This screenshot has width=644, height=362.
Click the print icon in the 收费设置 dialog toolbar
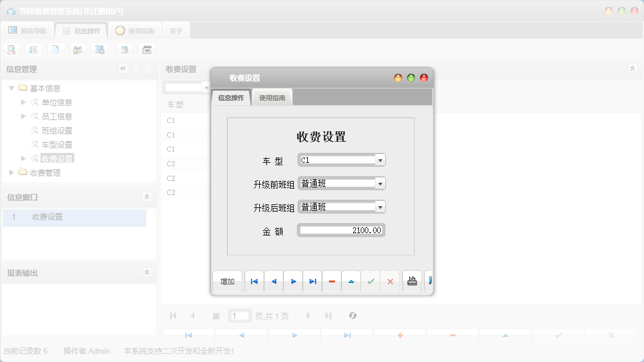pos(412,281)
